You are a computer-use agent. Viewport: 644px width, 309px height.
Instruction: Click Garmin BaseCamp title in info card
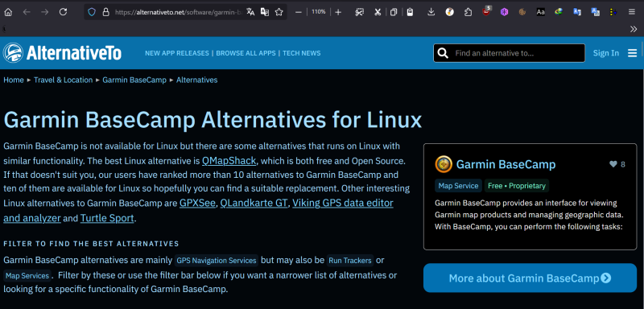click(506, 164)
